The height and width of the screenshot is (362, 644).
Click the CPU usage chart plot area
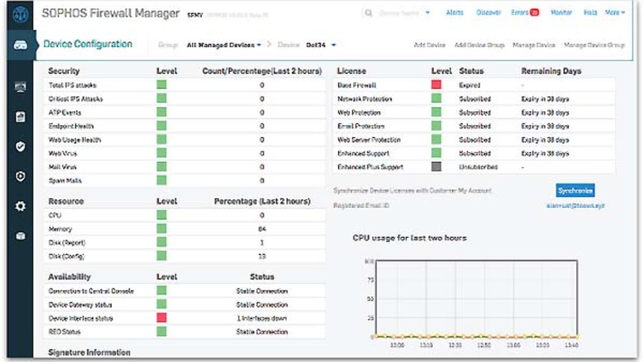477,298
